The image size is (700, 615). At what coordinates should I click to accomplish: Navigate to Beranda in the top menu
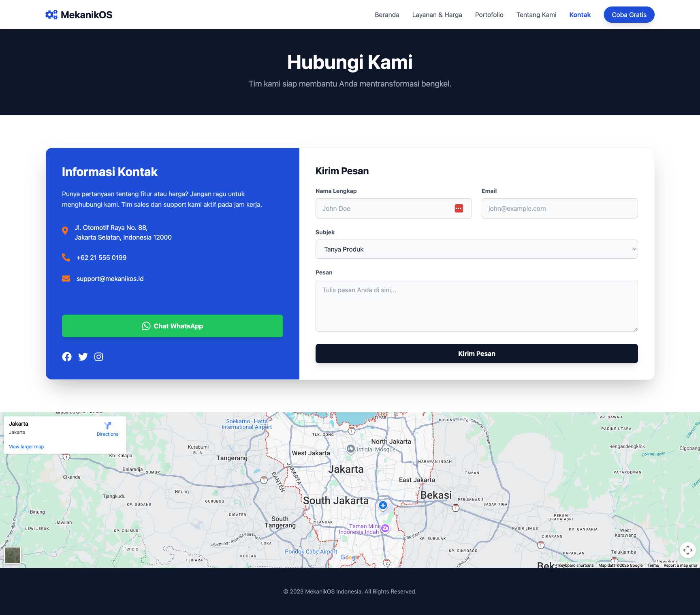coord(387,15)
